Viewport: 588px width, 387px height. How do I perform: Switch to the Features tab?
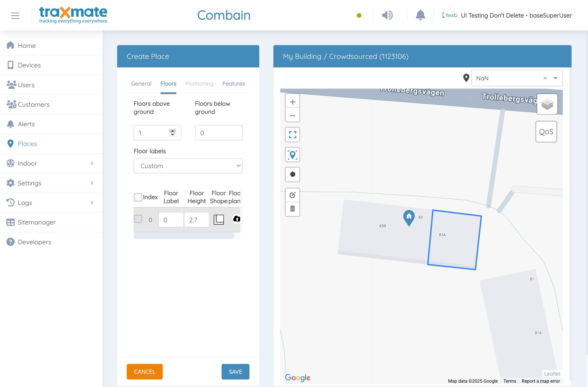(233, 84)
